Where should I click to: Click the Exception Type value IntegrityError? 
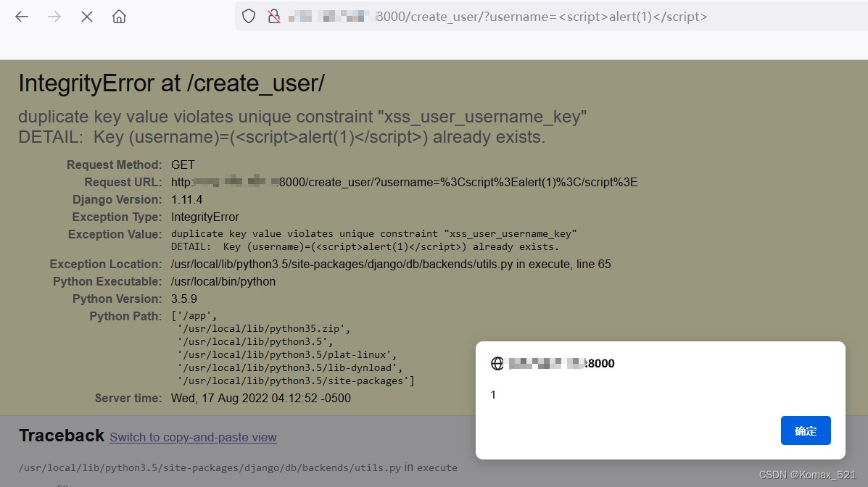[x=204, y=217]
